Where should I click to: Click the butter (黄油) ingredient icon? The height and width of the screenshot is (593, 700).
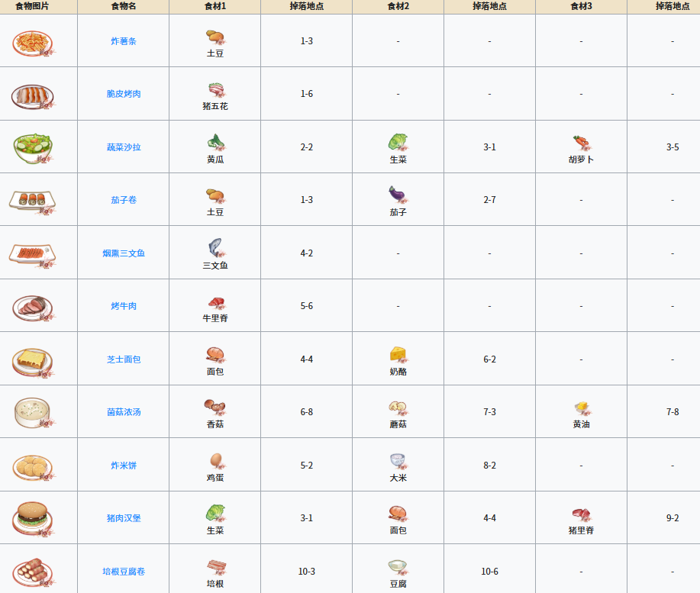(581, 408)
